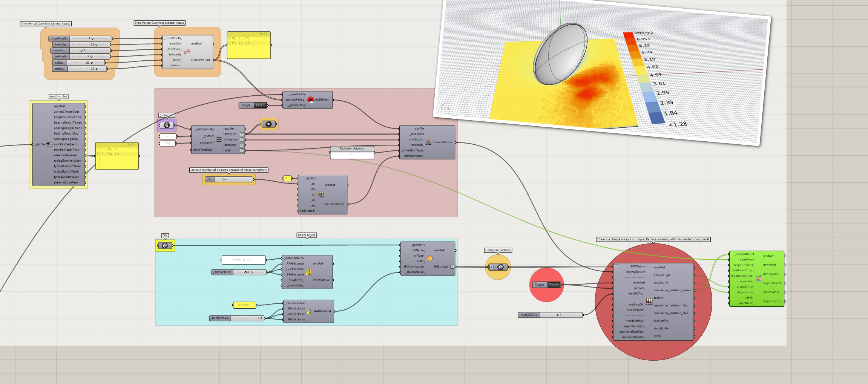Click the X component in the orange group
Viewport: 868px width, 384px height.
pyautogui.click(x=268, y=124)
